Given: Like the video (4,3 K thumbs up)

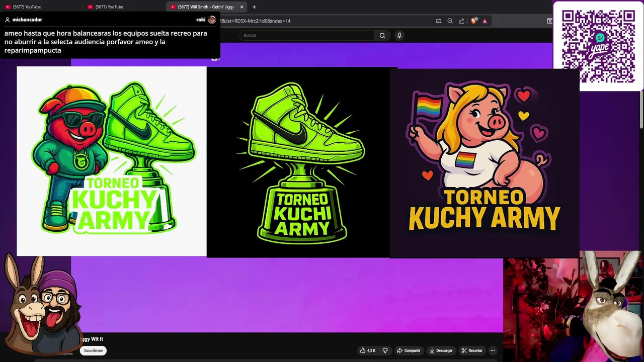Looking at the screenshot, I should point(368,350).
